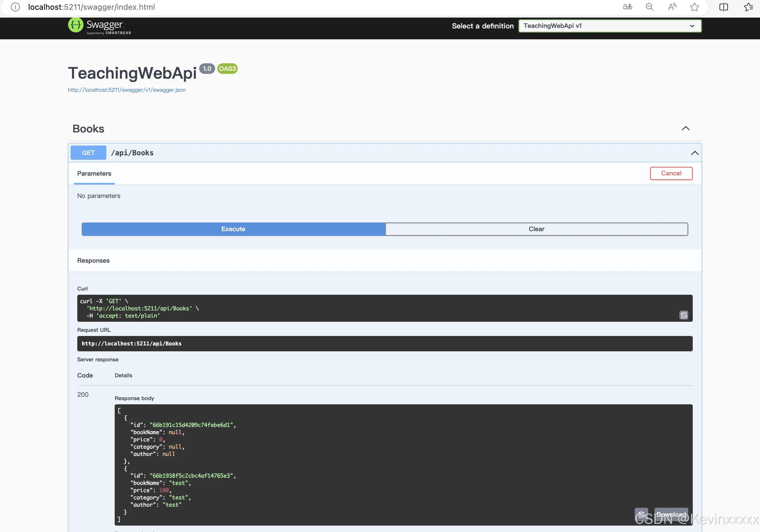Click the Server response label
The width and height of the screenshot is (760, 532).
[x=98, y=359]
